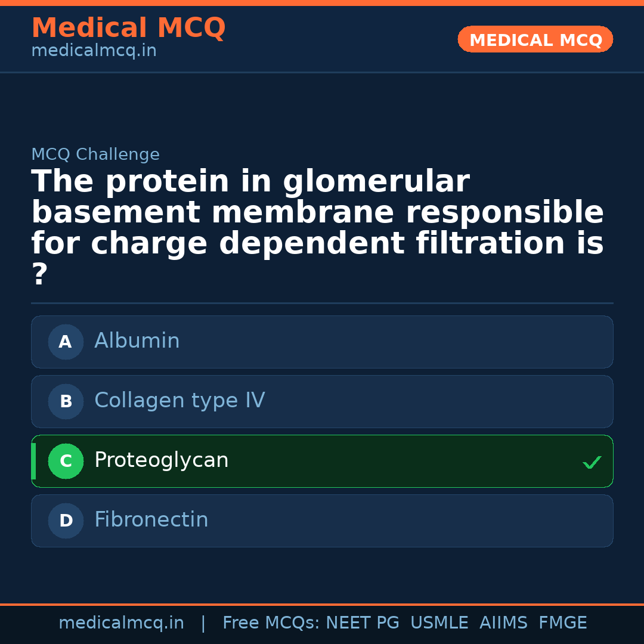The height and width of the screenshot is (644, 644).
Task: Click the Medical MCQ logo heading
Action: [128, 27]
